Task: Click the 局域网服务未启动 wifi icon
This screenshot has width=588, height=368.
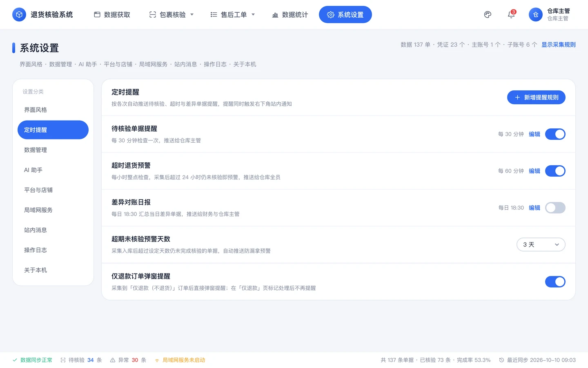Action: 157,360
